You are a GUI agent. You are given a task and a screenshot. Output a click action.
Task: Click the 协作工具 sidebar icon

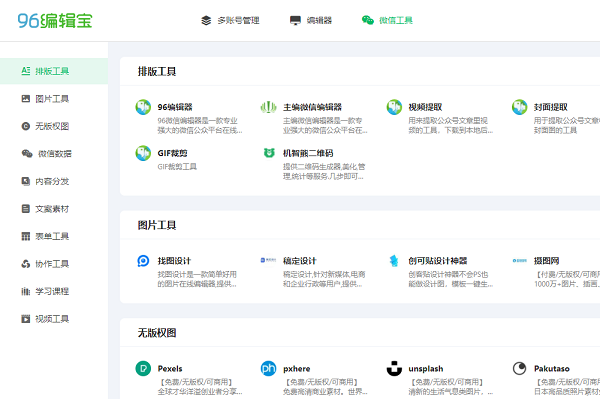tap(26, 264)
